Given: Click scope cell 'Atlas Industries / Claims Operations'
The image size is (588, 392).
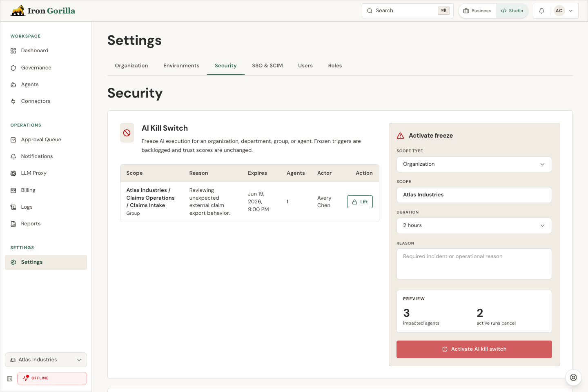Looking at the screenshot, I should pos(150,198).
